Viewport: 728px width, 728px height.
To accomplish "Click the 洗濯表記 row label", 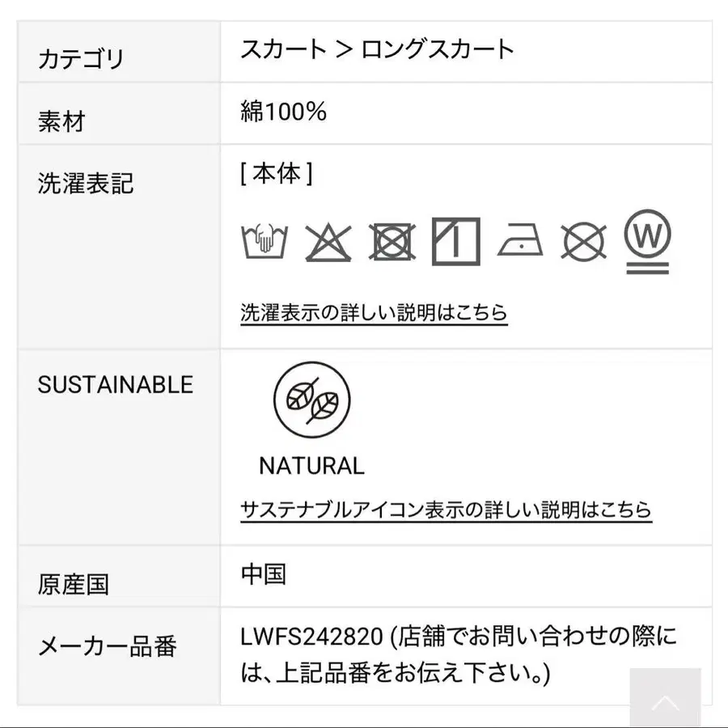I will pos(86,183).
